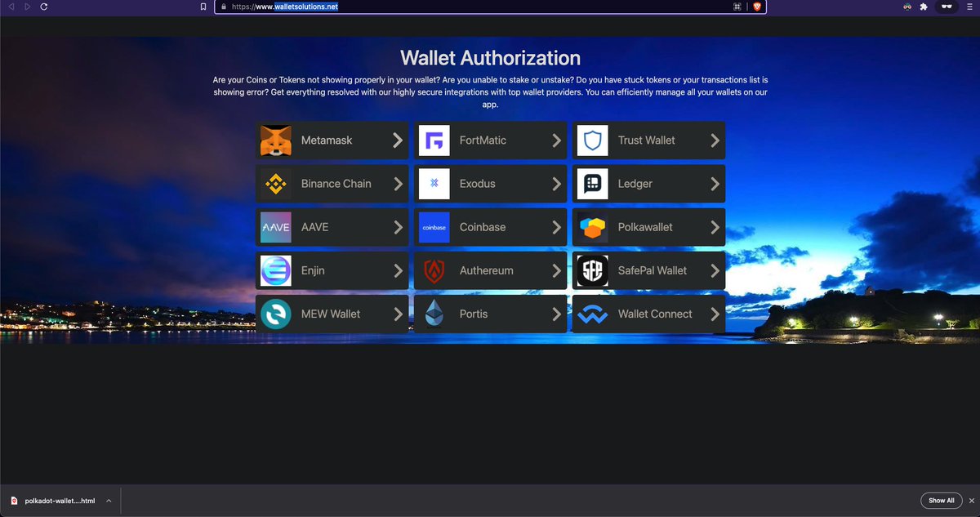Click the Exodus logo icon
Viewport: 980px width, 517px height.
pyautogui.click(x=434, y=184)
